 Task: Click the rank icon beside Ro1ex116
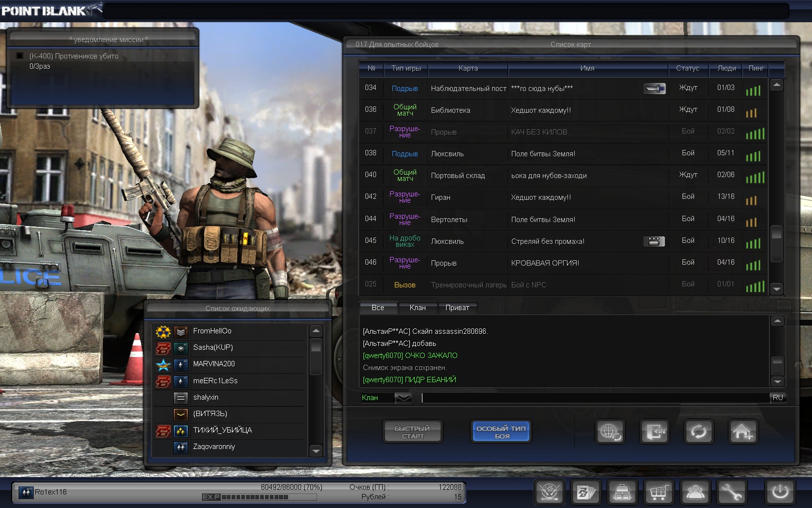tap(26, 492)
